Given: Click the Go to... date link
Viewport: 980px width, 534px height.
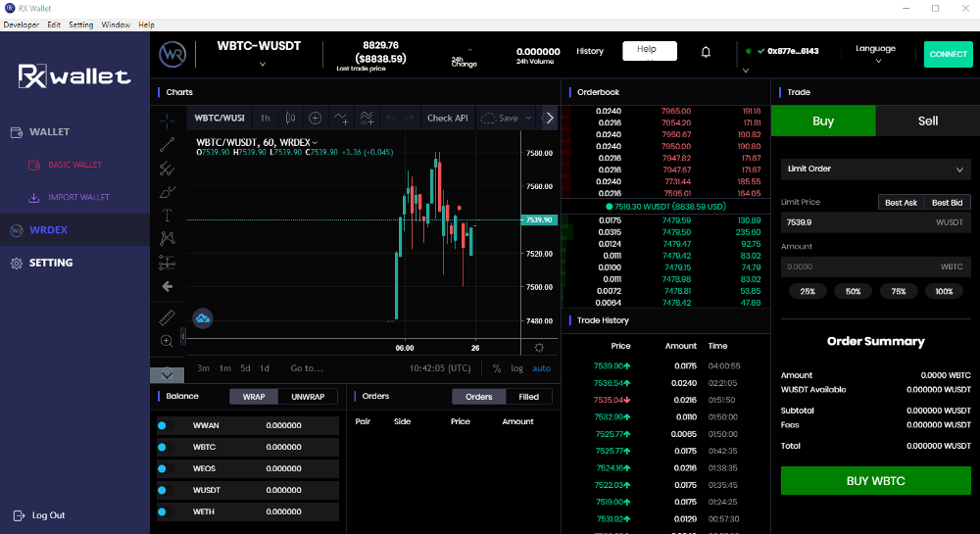Looking at the screenshot, I should coord(307,368).
